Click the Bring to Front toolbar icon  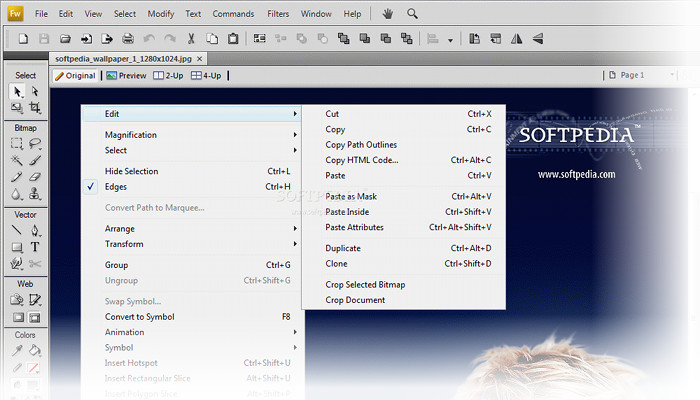344,39
